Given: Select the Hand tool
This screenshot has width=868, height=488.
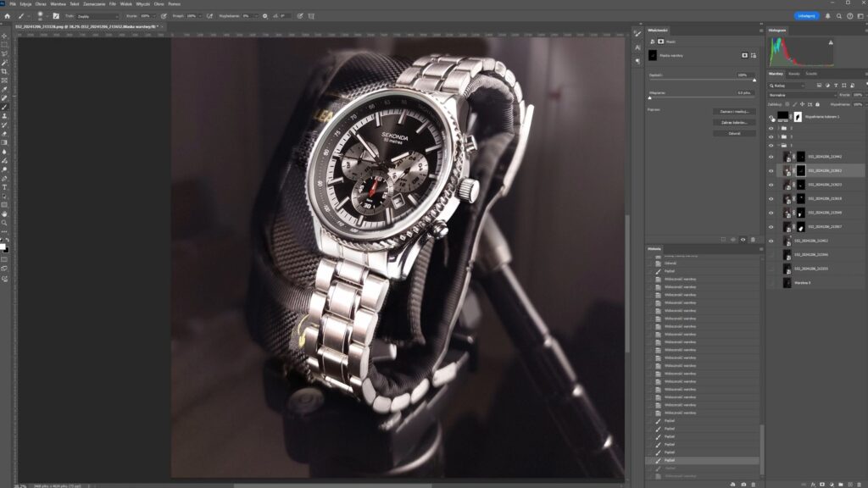Looking at the screenshot, I should (x=4, y=213).
